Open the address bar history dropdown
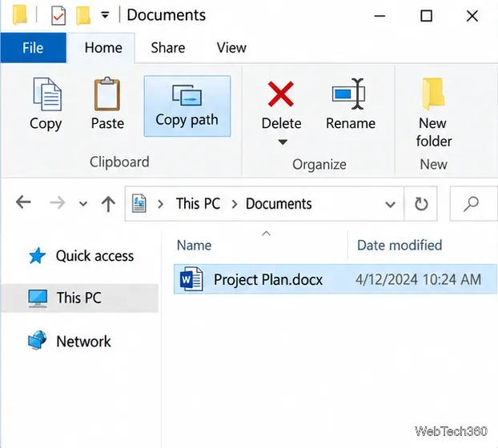498x448 pixels. pos(390,204)
